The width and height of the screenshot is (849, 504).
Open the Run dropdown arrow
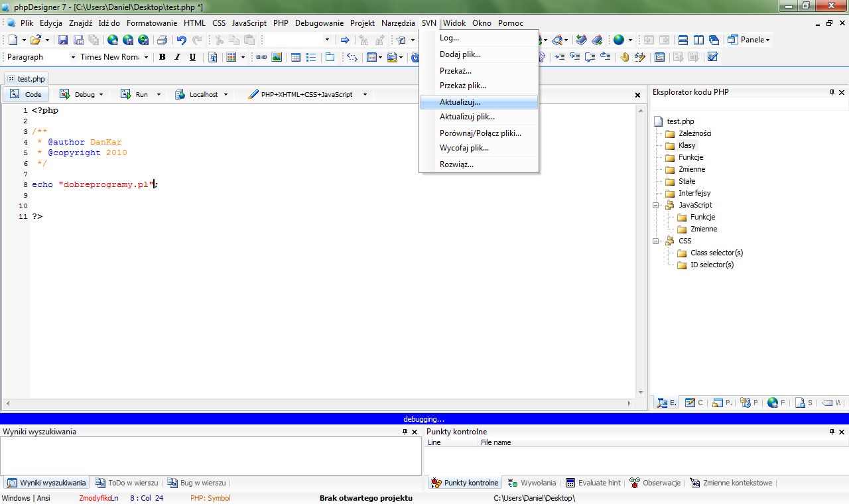click(x=159, y=95)
